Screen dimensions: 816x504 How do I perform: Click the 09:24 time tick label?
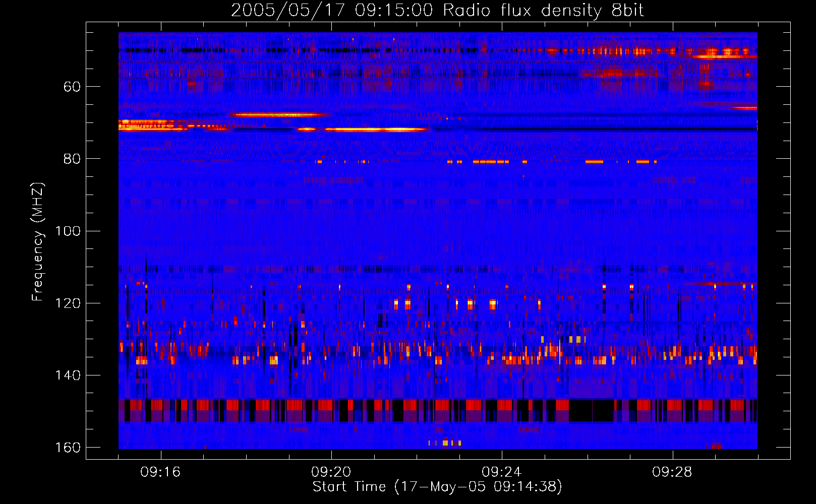tap(501, 472)
